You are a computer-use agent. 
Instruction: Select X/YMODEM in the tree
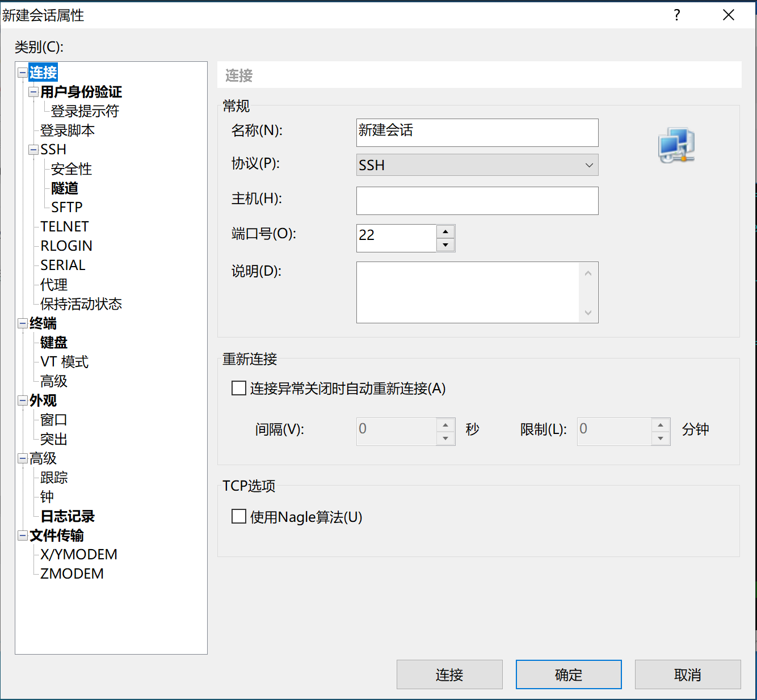pos(79,555)
